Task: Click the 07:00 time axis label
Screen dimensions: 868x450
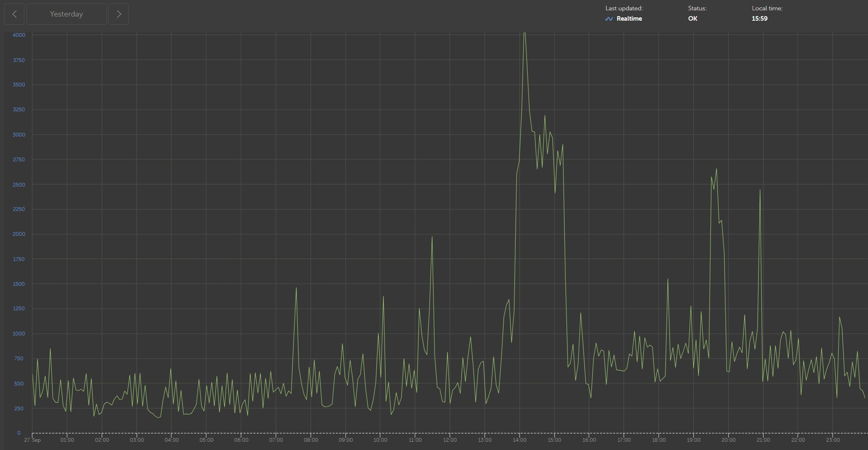Action: point(276,440)
